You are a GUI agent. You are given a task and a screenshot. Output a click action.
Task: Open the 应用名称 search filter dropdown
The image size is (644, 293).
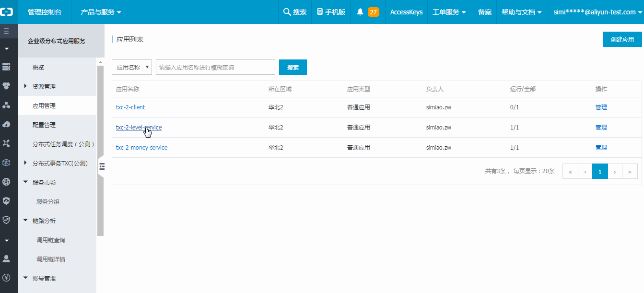(132, 68)
